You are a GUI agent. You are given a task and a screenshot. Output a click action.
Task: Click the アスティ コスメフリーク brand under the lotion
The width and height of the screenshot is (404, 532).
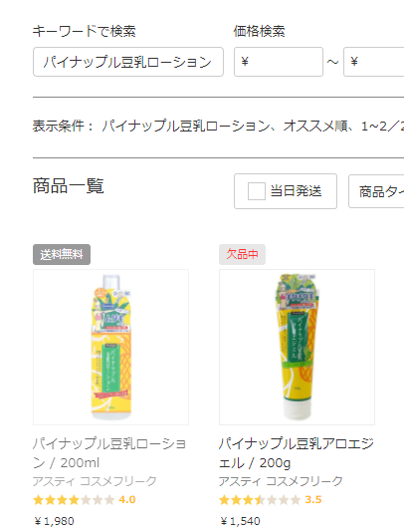click(x=95, y=481)
